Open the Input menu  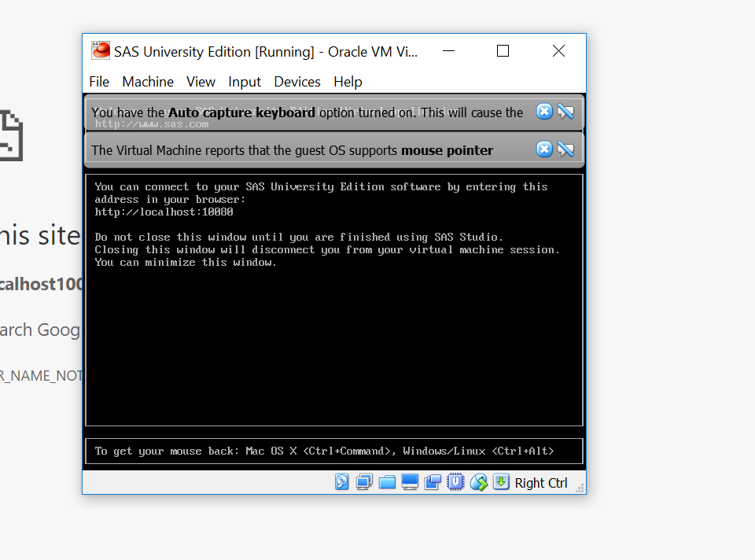[x=245, y=82]
